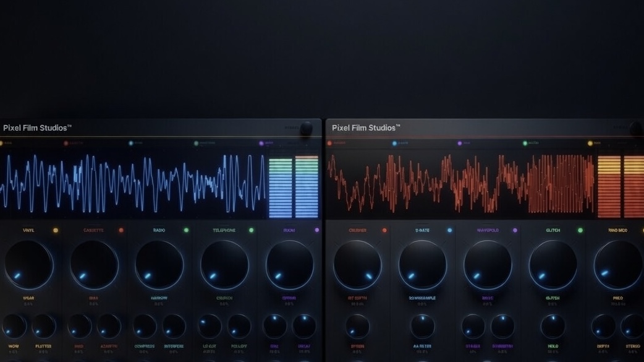Image resolution: width=644 pixels, height=362 pixels.
Task: Select the yellow dot tab in right panel header row
Action: [590, 143]
